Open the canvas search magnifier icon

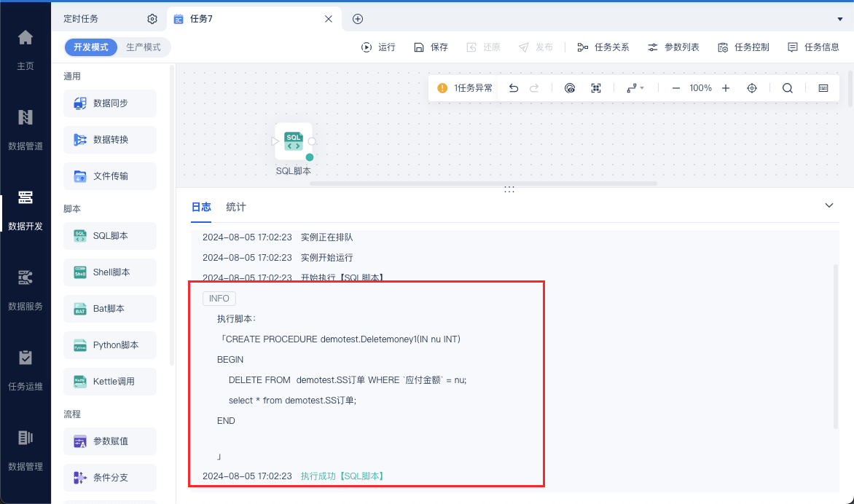click(788, 88)
